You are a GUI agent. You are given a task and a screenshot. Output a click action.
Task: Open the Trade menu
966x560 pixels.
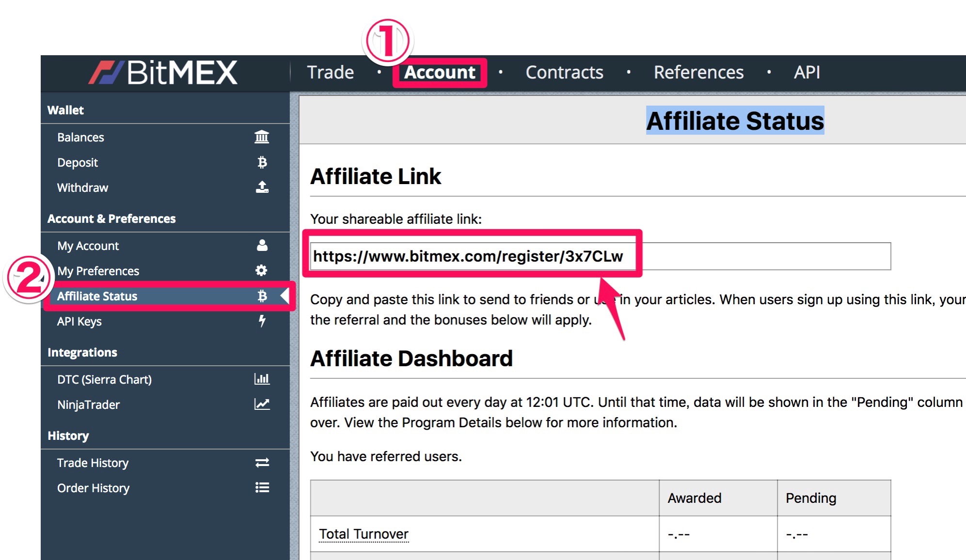331,72
